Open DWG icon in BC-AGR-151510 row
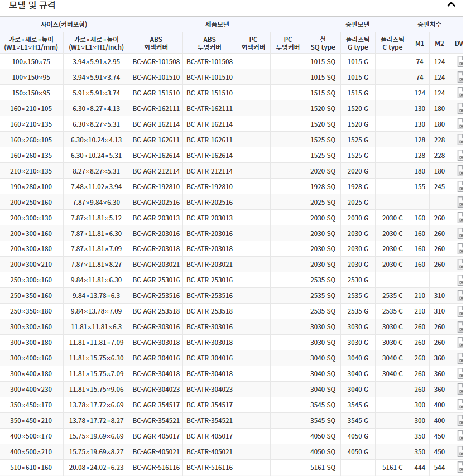The width and height of the screenshot is (466, 476). tap(461, 93)
